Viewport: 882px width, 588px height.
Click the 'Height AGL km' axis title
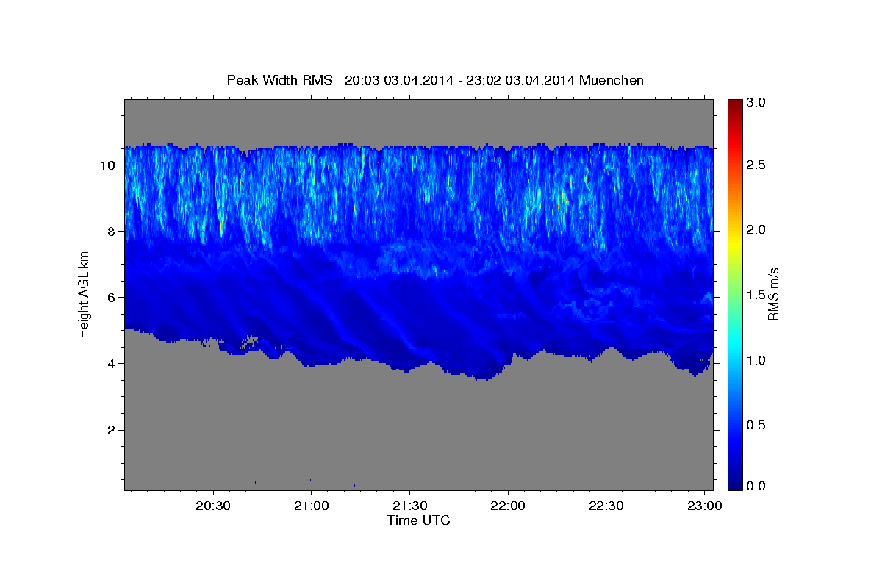[x=84, y=294]
